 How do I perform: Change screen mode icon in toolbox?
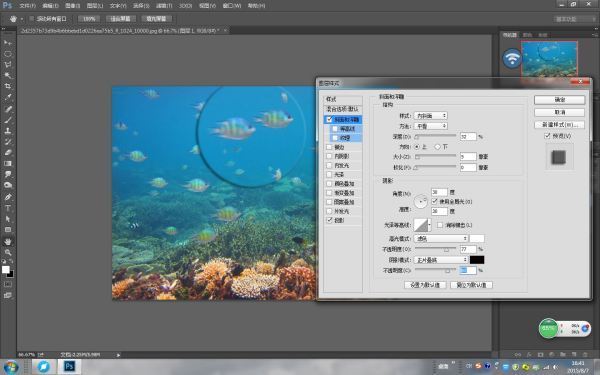8,295
